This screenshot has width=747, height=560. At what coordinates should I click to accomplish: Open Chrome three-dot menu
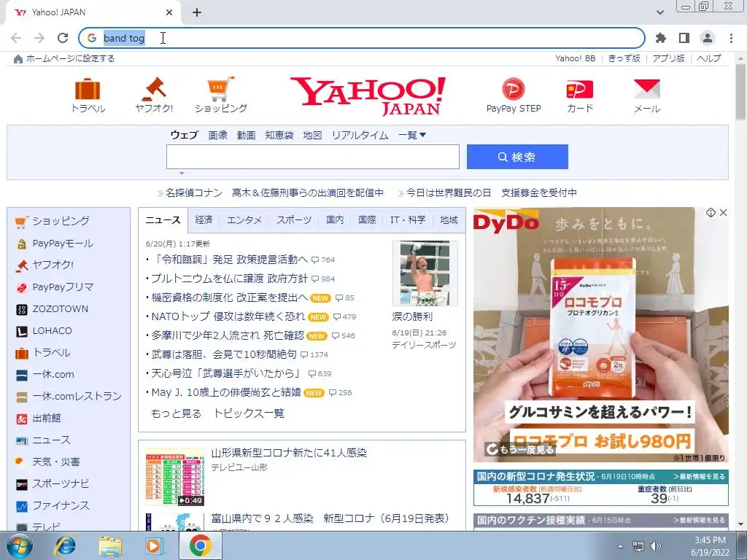coord(731,38)
